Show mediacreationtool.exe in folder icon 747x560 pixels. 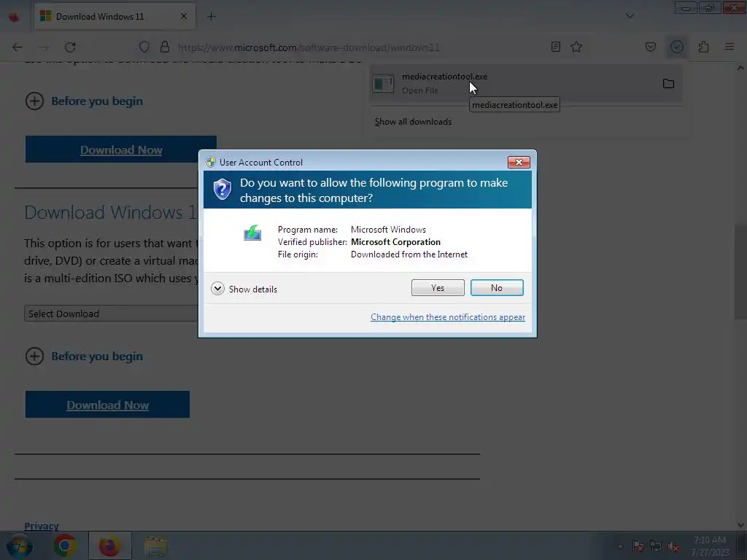click(668, 84)
